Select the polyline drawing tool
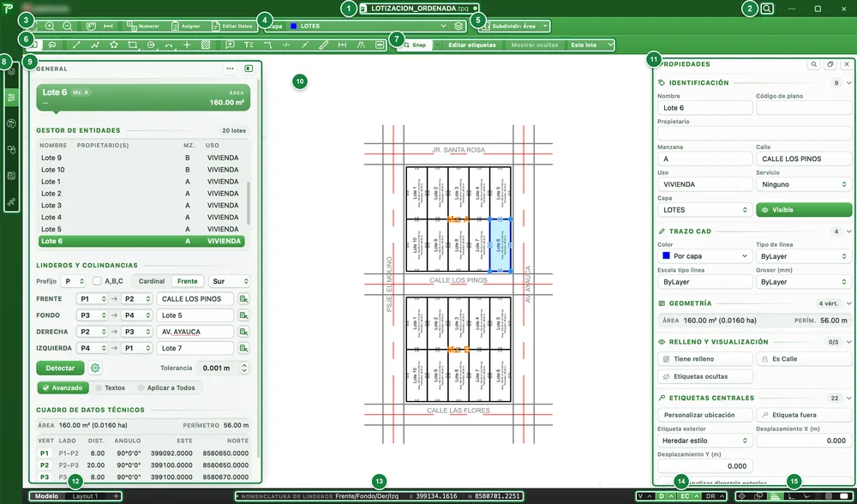857x504 pixels. point(95,45)
